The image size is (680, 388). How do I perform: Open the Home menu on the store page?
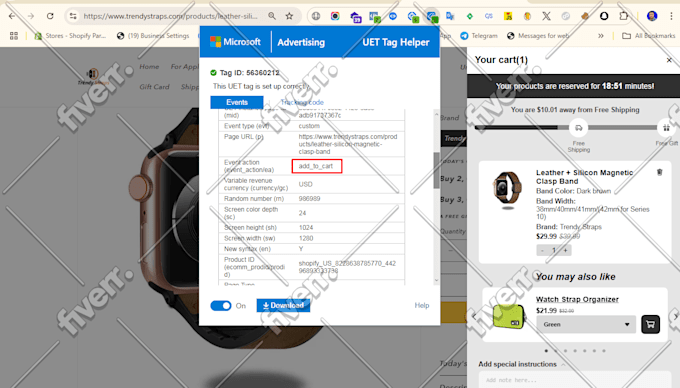pyautogui.click(x=149, y=66)
